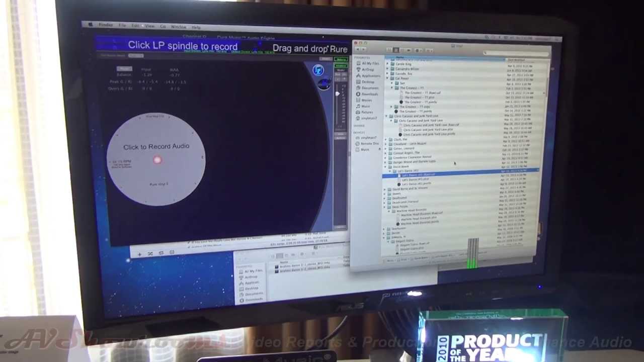Viewport: 644px width, 362px height.
Task: Switch Finder to column view
Action: pyautogui.click(x=402, y=50)
